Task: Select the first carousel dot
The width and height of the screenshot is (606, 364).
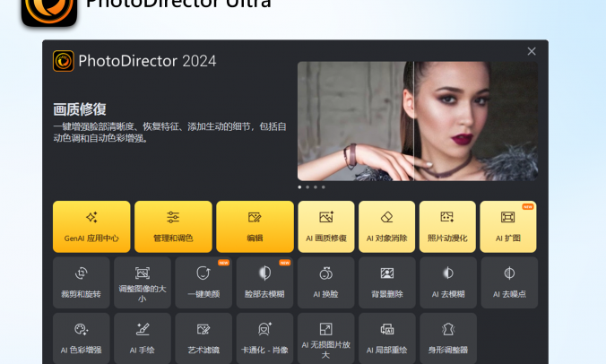Action: (299, 187)
